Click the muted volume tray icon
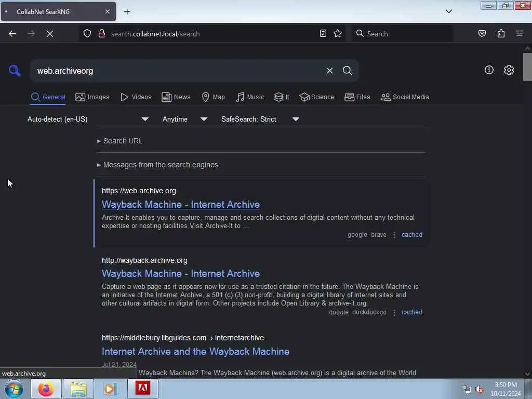This screenshot has width=532, height=399. (x=480, y=390)
